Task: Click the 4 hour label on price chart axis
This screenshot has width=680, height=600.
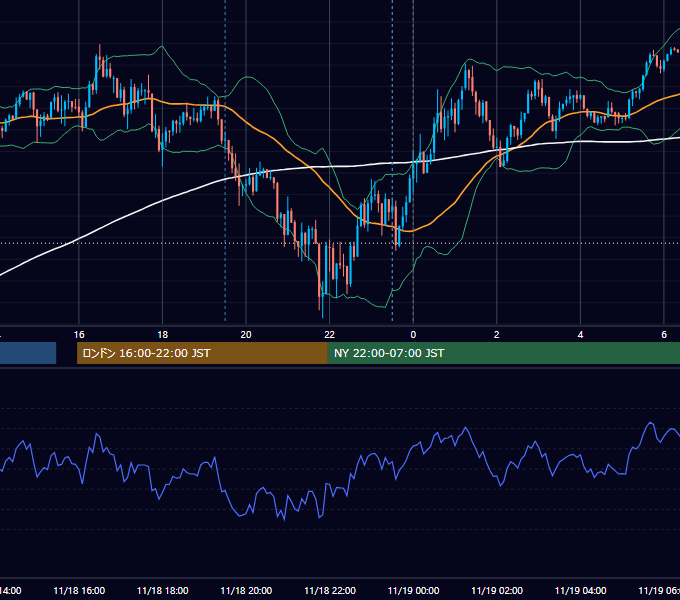Action: tap(580, 335)
